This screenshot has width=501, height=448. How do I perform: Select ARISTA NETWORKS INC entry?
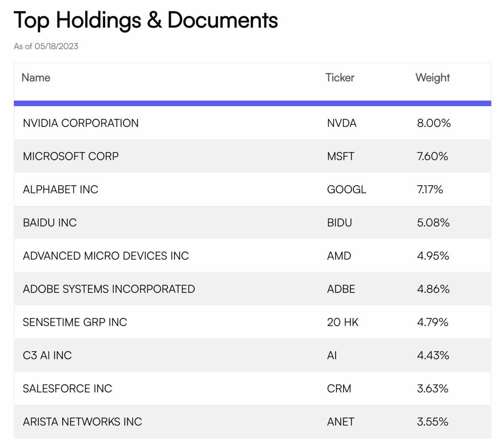click(x=82, y=422)
